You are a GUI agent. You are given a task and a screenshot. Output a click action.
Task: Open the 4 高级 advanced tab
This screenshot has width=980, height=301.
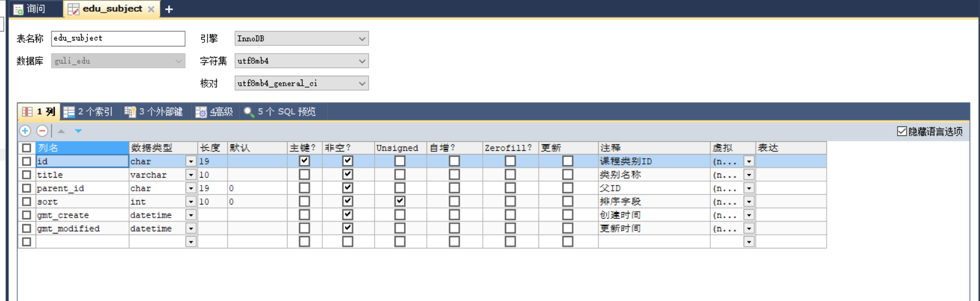pos(214,111)
